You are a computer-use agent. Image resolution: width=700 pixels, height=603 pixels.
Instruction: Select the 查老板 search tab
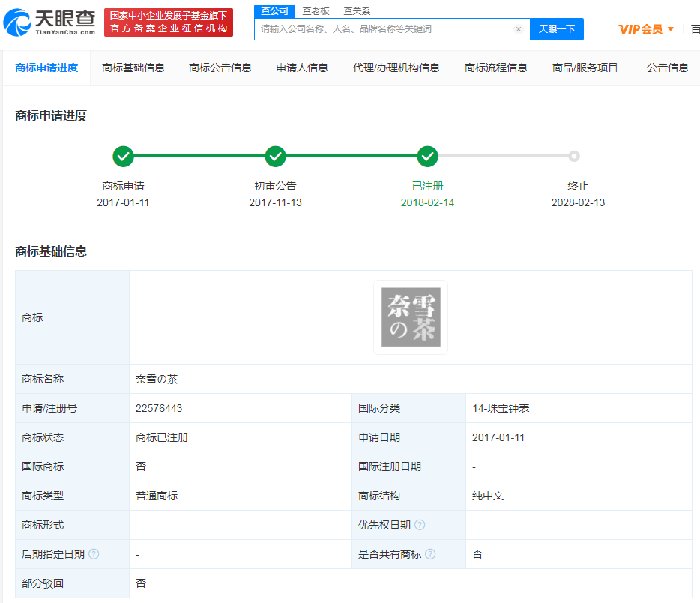tap(316, 11)
